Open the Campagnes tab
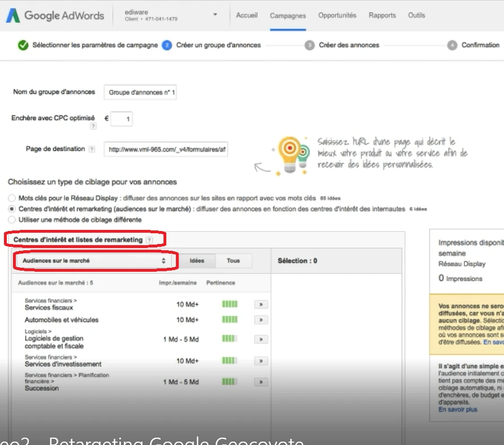Screen dimensions: 504x445 pyautogui.click(x=288, y=16)
